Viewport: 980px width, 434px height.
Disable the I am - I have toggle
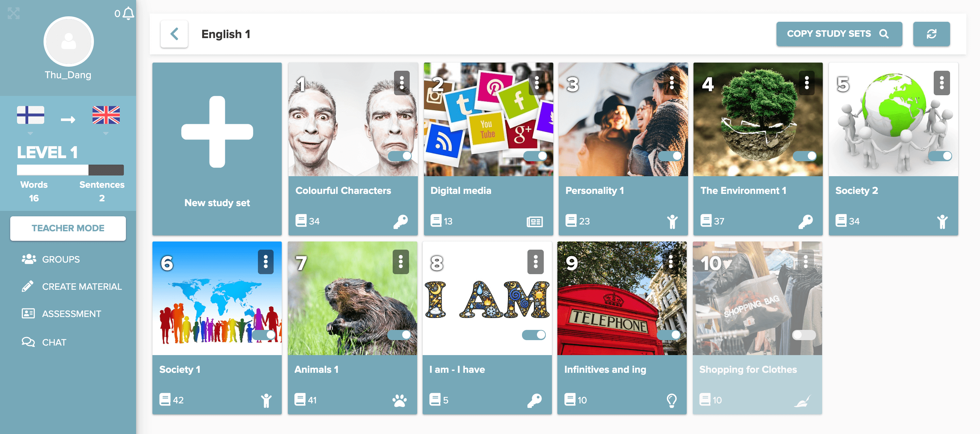pyautogui.click(x=534, y=335)
